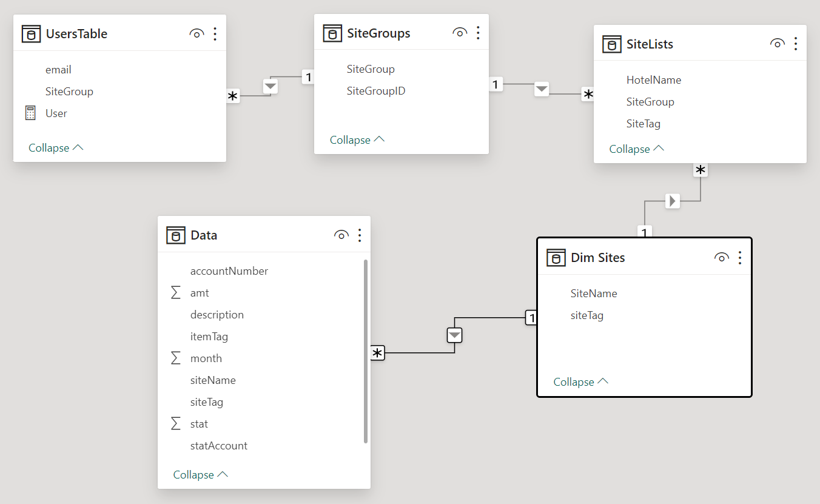Open more options for Data table
Image resolution: width=820 pixels, height=504 pixels.
pyautogui.click(x=360, y=235)
